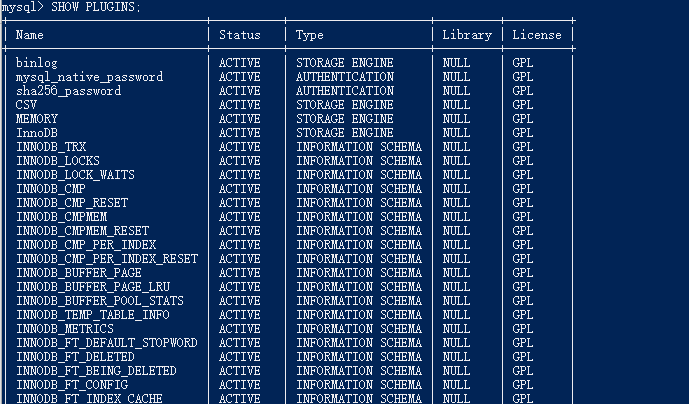Viewport: 689px width, 404px height.
Task: Click STORAGE ENGINE type in InnoDB row
Action: [344, 133]
